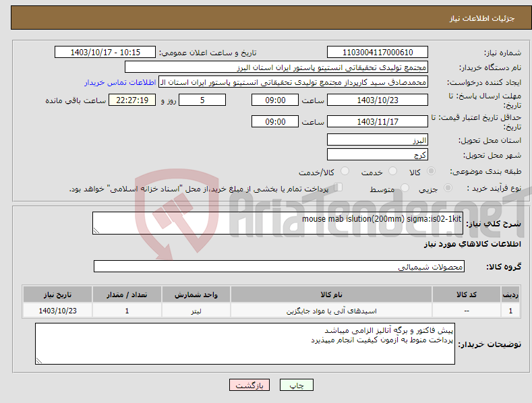Screen dimensions: 532x403
Task: Select the کالا/خدمت radio button
Action: coord(345,171)
